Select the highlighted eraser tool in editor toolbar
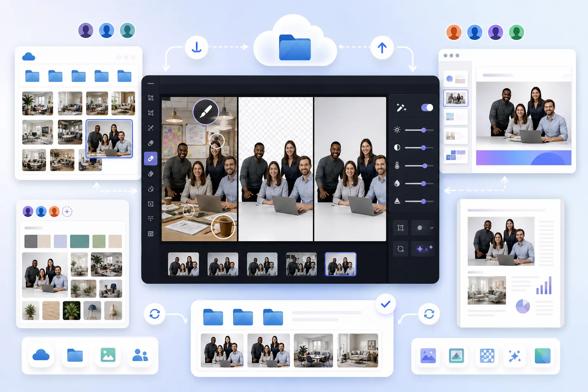The width and height of the screenshot is (588, 392). coord(150,158)
